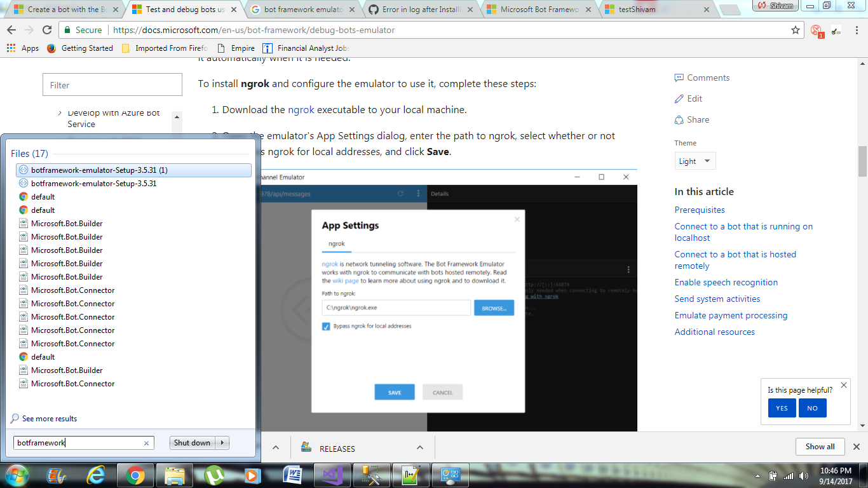Open the Details options menu in the emulator
Image resolution: width=868 pixels, height=488 pixels.
[628, 269]
